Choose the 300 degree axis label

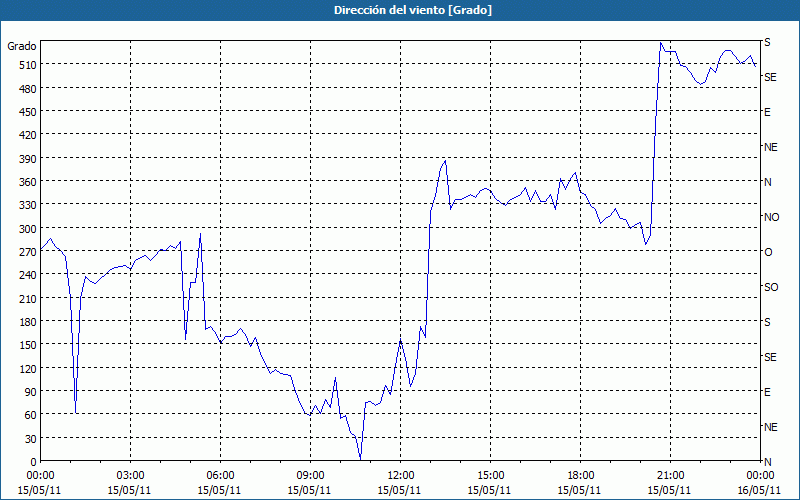pyautogui.click(x=29, y=229)
